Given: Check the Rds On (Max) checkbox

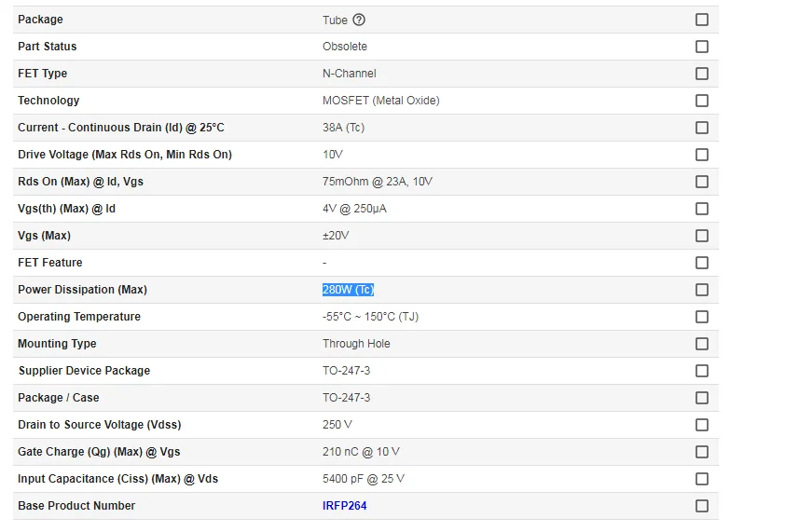Looking at the screenshot, I should point(702,182).
